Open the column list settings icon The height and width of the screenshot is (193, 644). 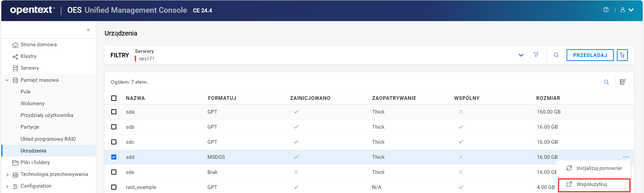623,82
